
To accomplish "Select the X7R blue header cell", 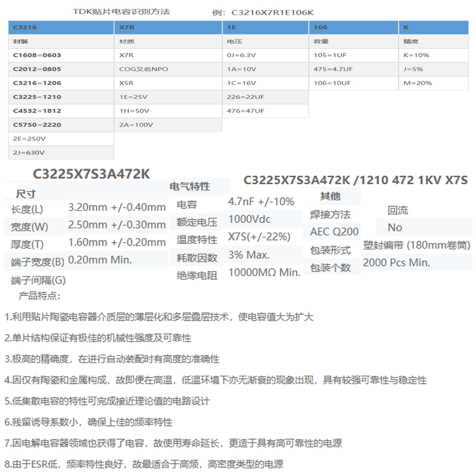I will [168, 27].
